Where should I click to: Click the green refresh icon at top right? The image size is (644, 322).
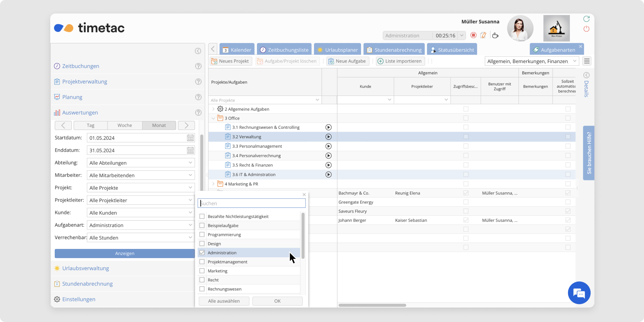click(x=586, y=19)
